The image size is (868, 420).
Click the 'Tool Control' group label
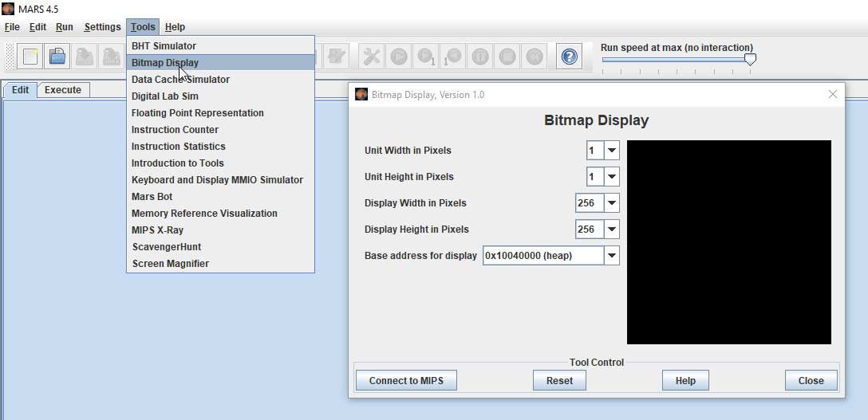point(597,363)
